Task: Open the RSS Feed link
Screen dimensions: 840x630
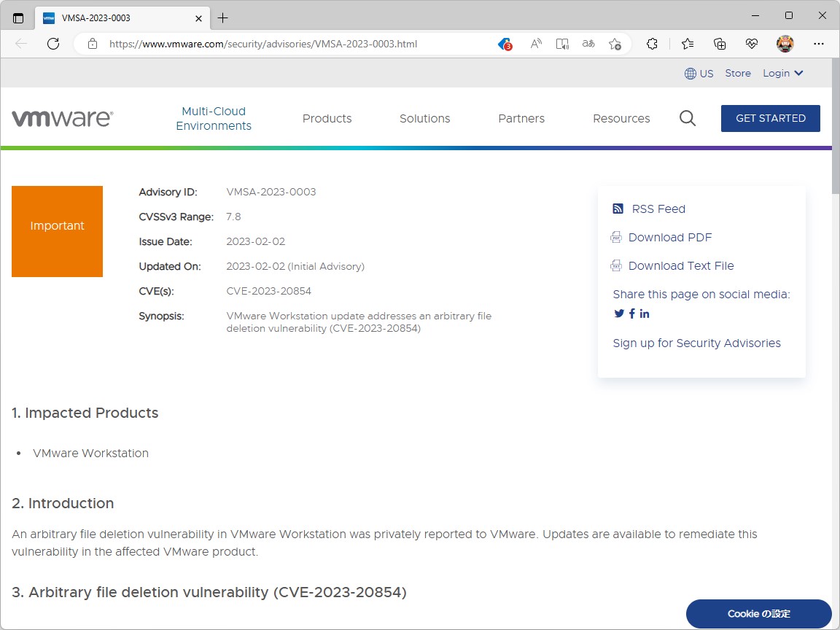Action: (x=658, y=209)
